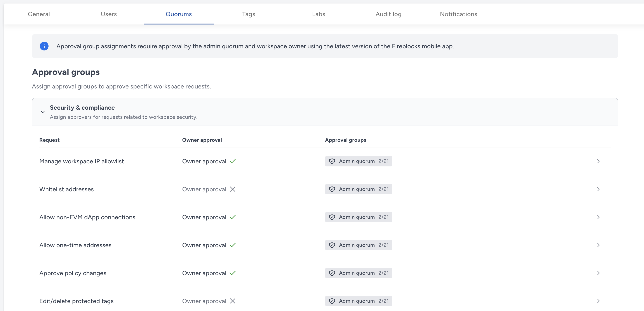Click shield icon in IP allowlist quorum badge

pyautogui.click(x=332, y=161)
